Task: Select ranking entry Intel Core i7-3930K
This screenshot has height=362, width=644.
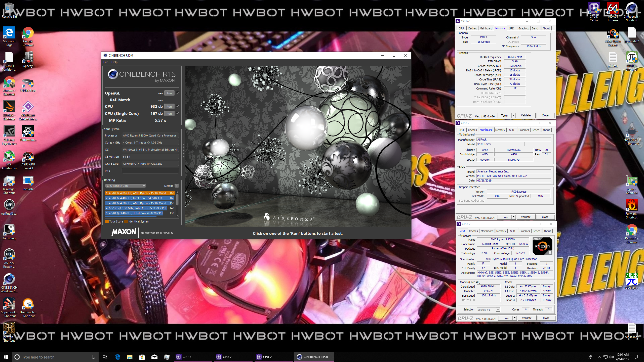Action: (x=140, y=208)
